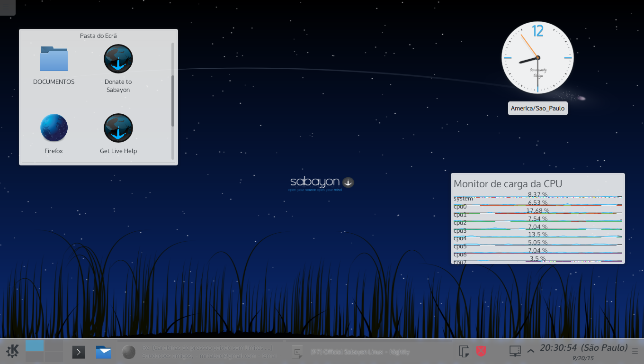Select the first virtual desktop in pager
The height and width of the screenshot is (364, 644).
click(35, 345)
